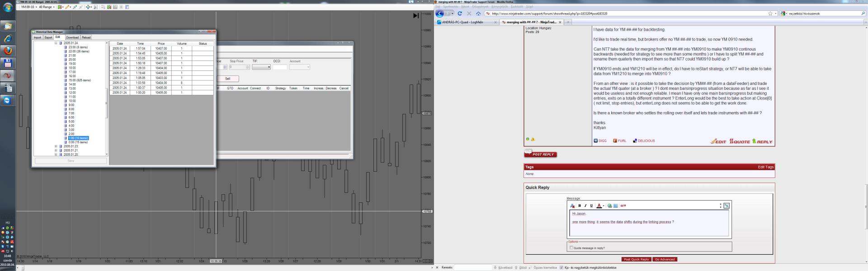The width and height of the screenshot is (868, 271).
Task: Bookmark page with the star icon
Action: (770, 14)
